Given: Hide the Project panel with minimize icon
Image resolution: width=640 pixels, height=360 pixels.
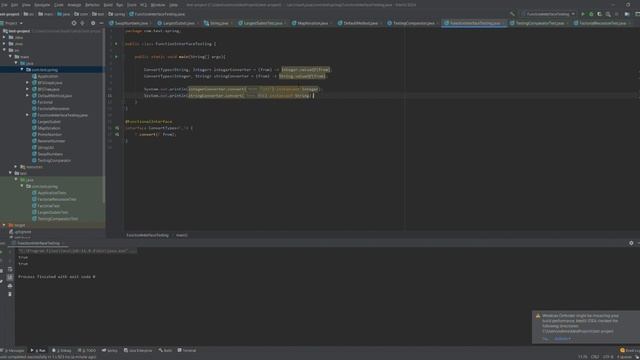Looking at the screenshot, I should (101, 23).
